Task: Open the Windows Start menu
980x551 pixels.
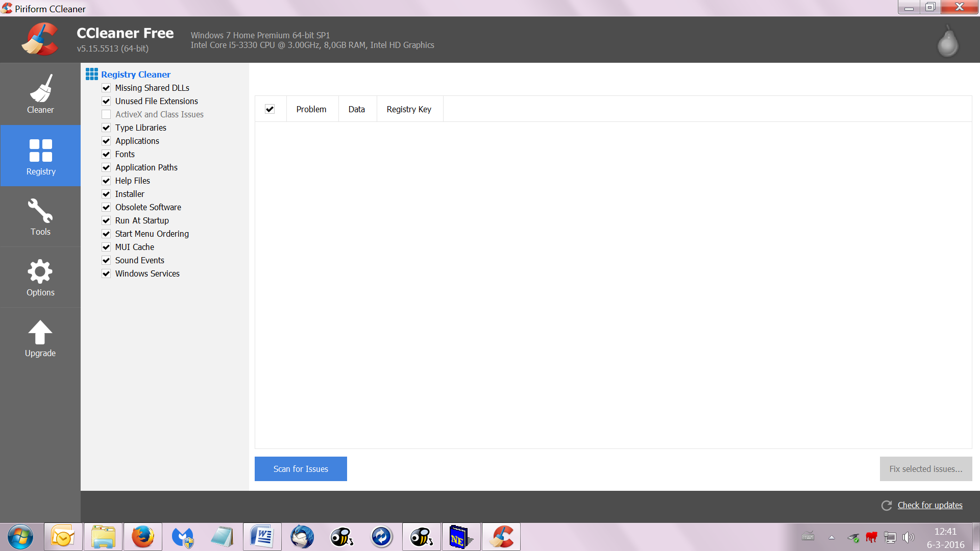Action: (x=20, y=537)
